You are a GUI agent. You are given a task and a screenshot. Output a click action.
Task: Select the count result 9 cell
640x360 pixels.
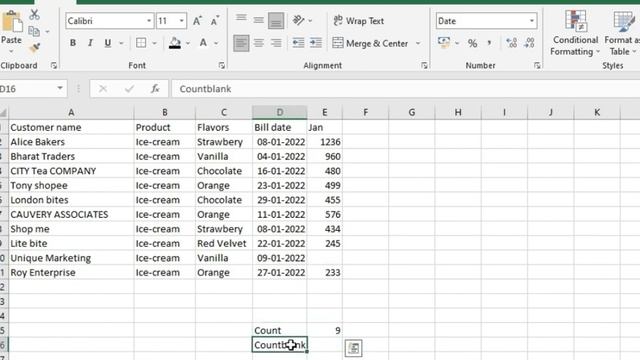coord(324,330)
